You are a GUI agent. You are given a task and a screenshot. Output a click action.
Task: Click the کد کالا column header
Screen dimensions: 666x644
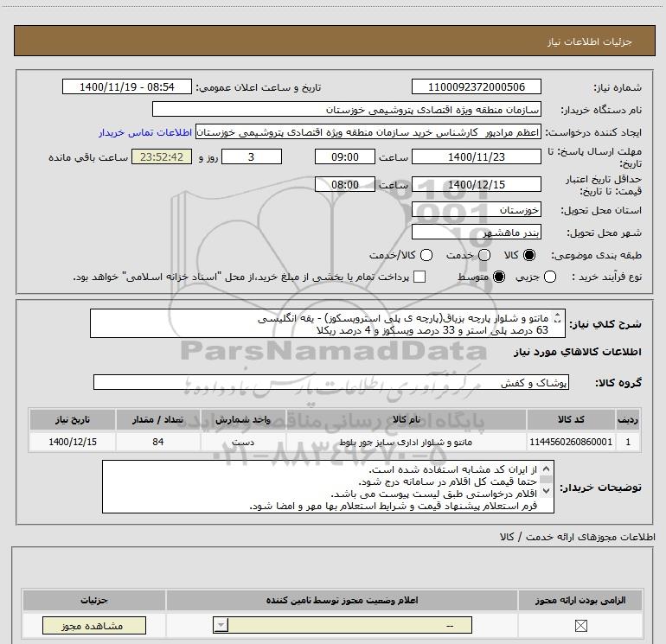(x=571, y=419)
